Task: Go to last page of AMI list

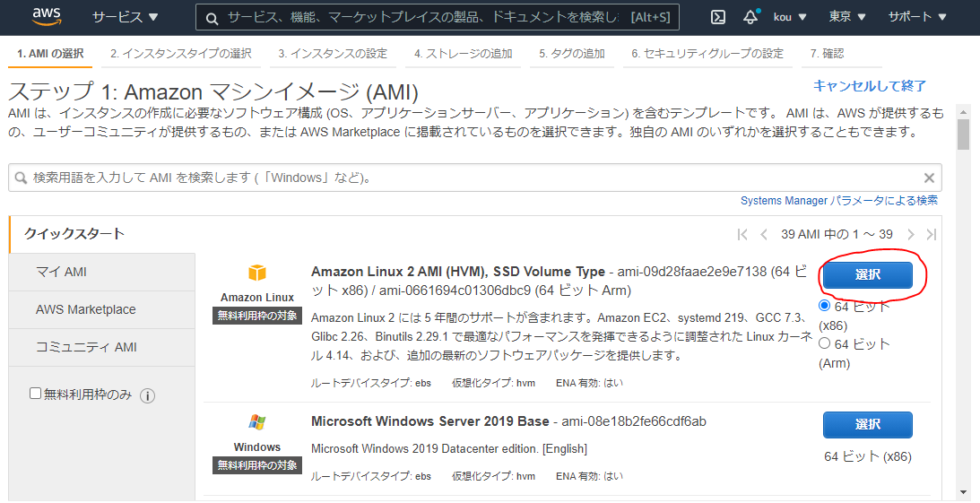Action: 932,234
